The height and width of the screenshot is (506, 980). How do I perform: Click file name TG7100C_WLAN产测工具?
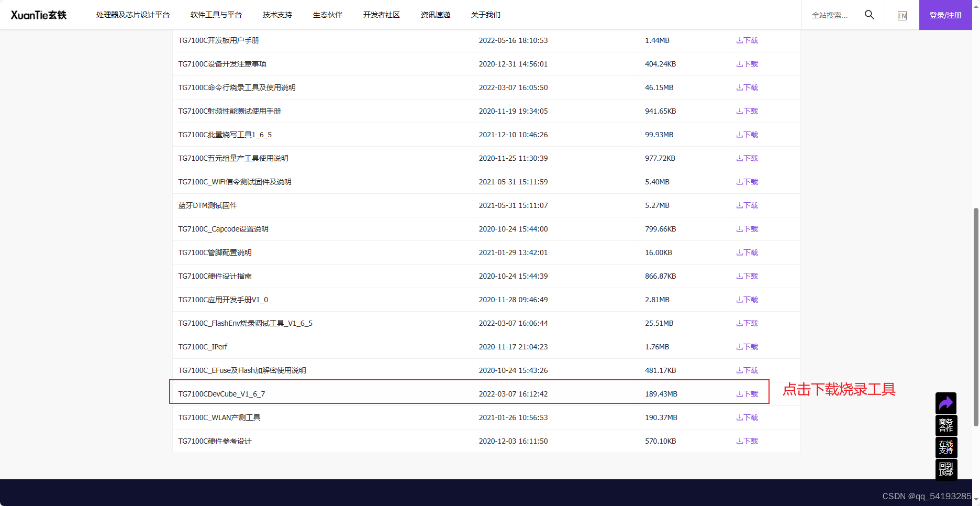[219, 417]
